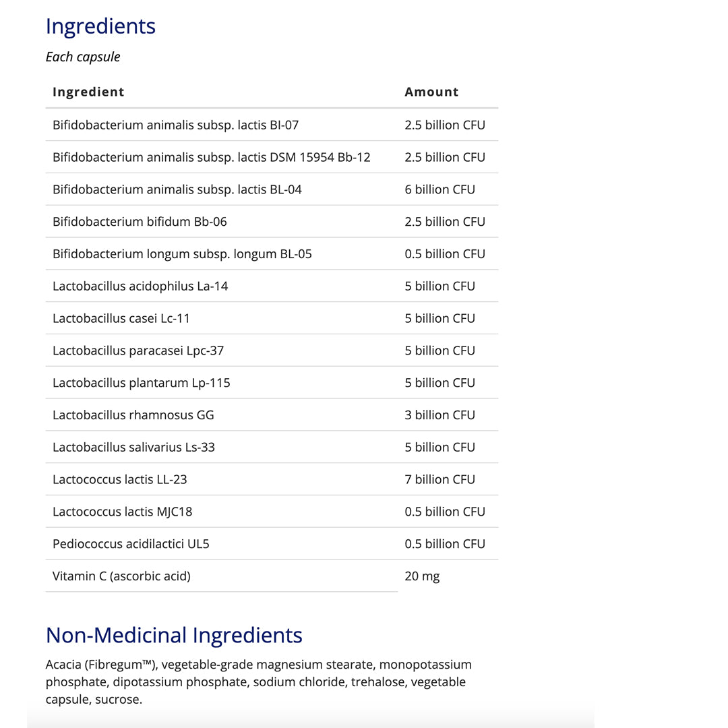Click Bifidobacterium longum BL-05 ingredient

(x=182, y=254)
